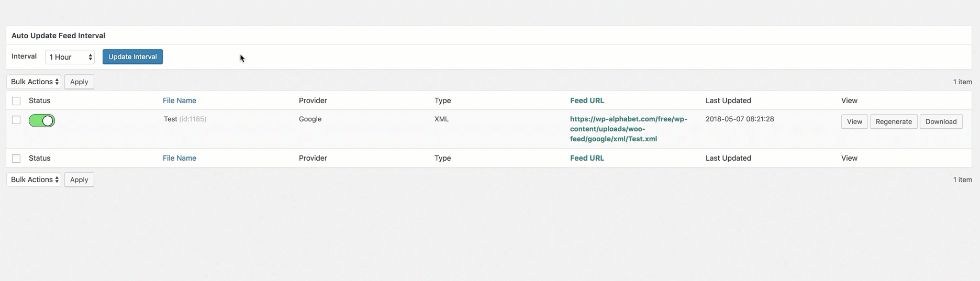
Task: Sort by File Name in footer
Action: tap(180, 158)
